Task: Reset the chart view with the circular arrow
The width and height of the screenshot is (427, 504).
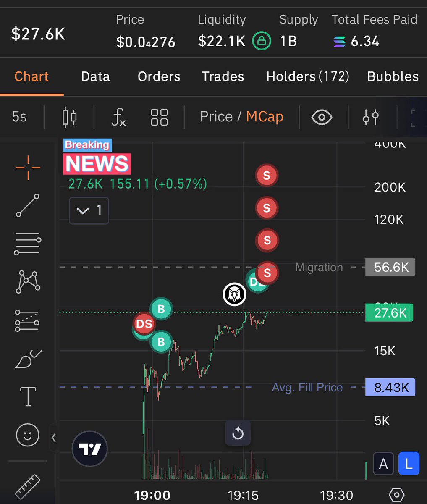Action: click(x=238, y=433)
